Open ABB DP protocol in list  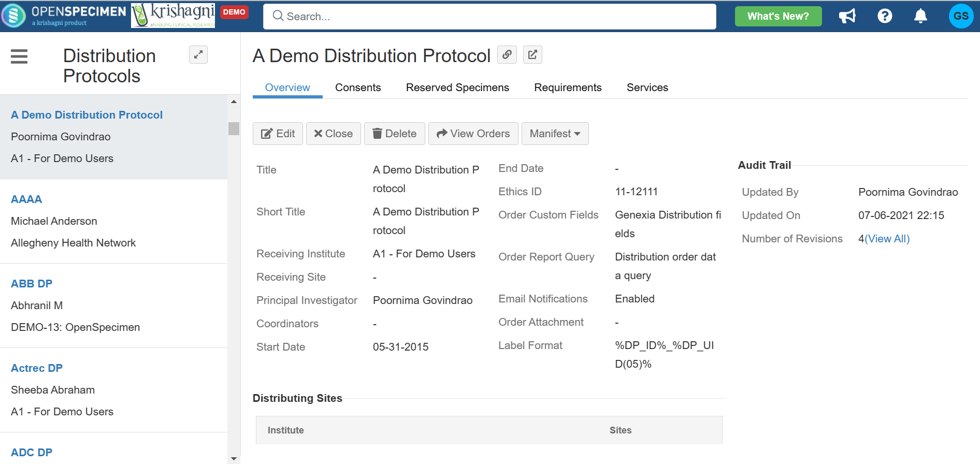(32, 284)
